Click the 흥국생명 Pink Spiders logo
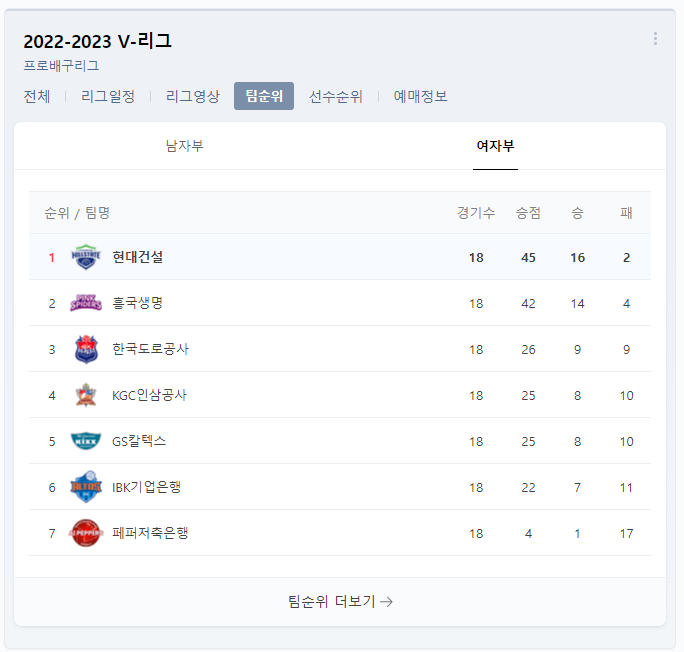The width and height of the screenshot is (684, 652). click(86, 303)
